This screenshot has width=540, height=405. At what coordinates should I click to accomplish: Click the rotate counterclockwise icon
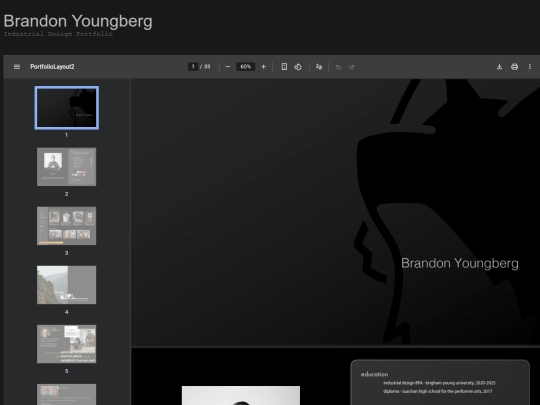click(x=298, y=67)
